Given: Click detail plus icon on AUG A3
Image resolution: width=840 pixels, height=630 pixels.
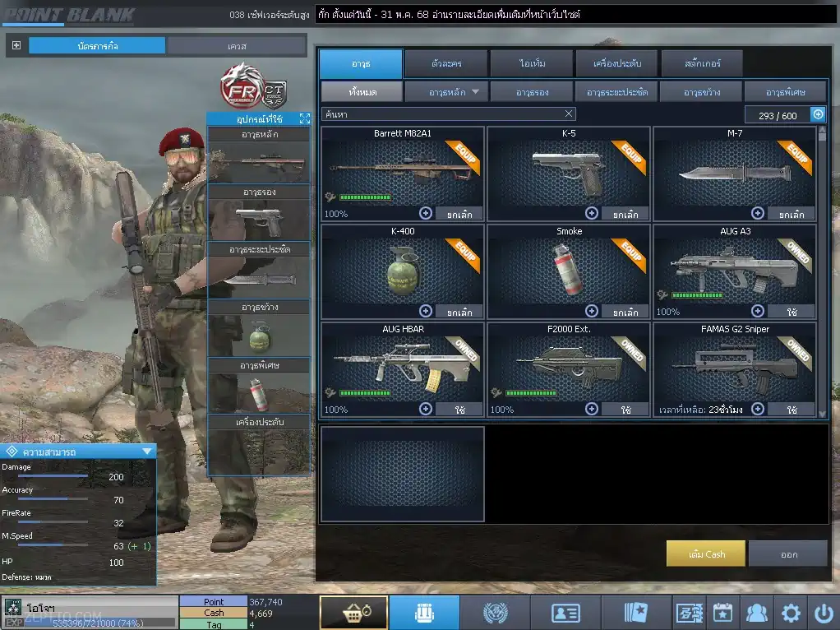Looking at the screenshot, I should point(758,311).
